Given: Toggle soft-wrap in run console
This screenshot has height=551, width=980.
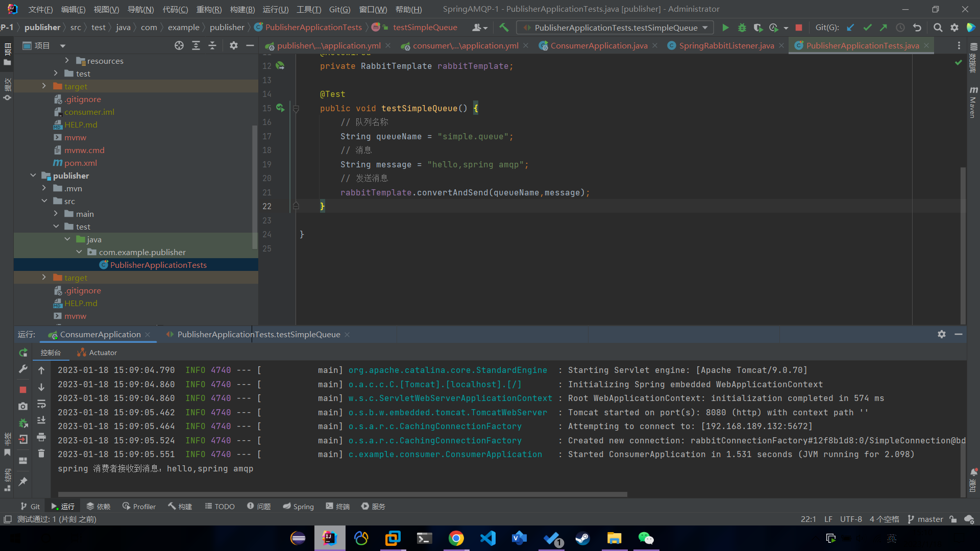Looking at the screenshot, I should click(x=41, y=404).
